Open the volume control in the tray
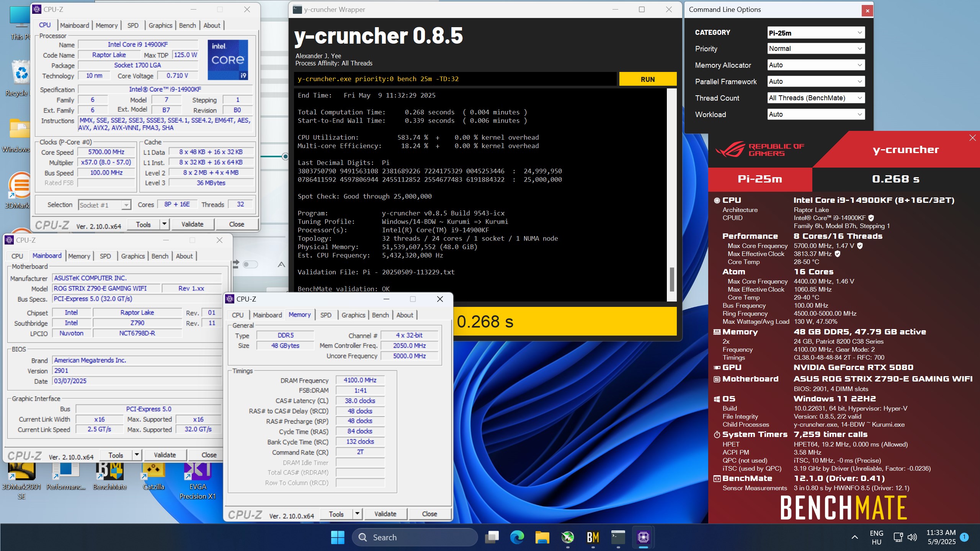This screenshot has width=980, height=551. click(x=912, y=538)
